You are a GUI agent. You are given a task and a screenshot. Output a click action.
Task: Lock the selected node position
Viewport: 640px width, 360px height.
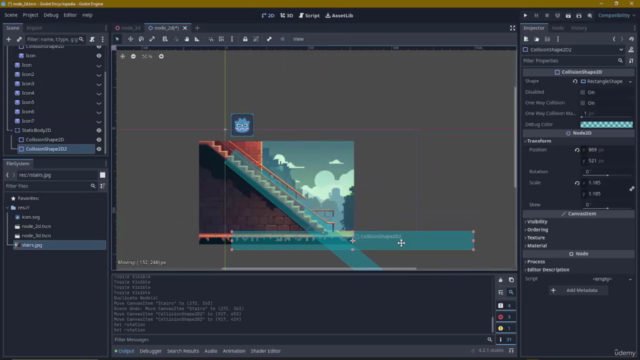[245, 39]
